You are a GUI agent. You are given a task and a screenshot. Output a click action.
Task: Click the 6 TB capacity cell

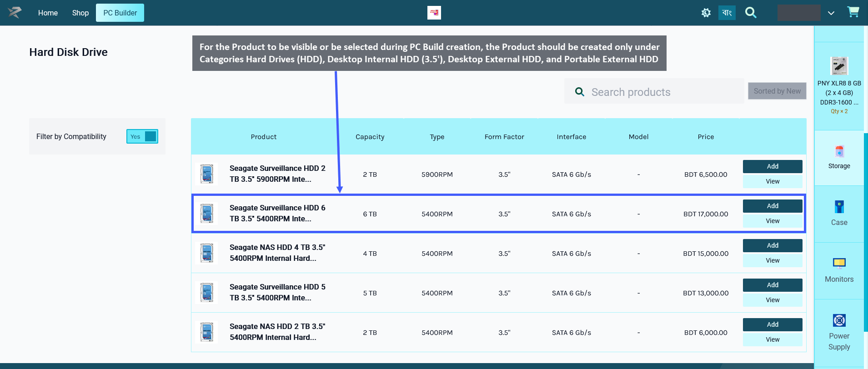click(x=370, y=214)
